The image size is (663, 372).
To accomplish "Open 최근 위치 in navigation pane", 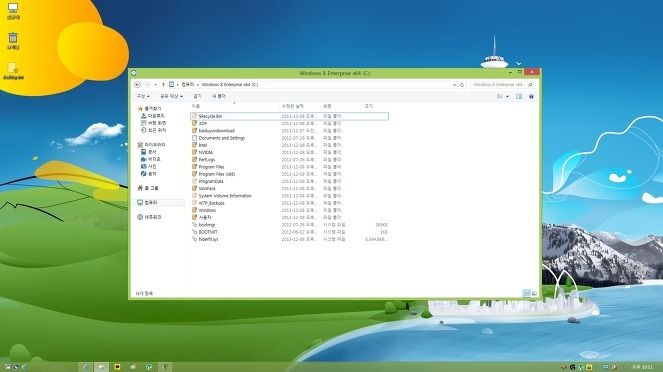I will [153, 130].
